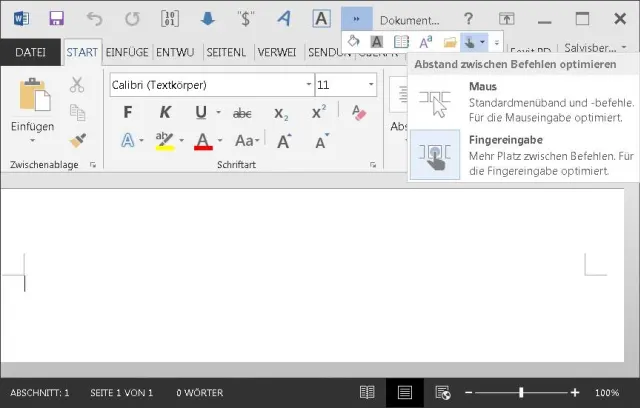Screen dimensions: 640x408
Task: Click the boxed A text icon
Action: click(x=321, y=19)
